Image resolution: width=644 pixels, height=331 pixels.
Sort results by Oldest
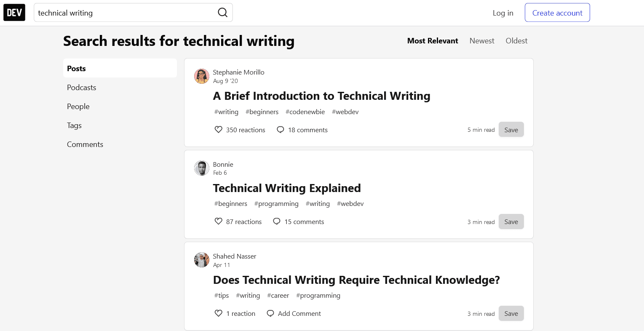click(x=516, y=41)
